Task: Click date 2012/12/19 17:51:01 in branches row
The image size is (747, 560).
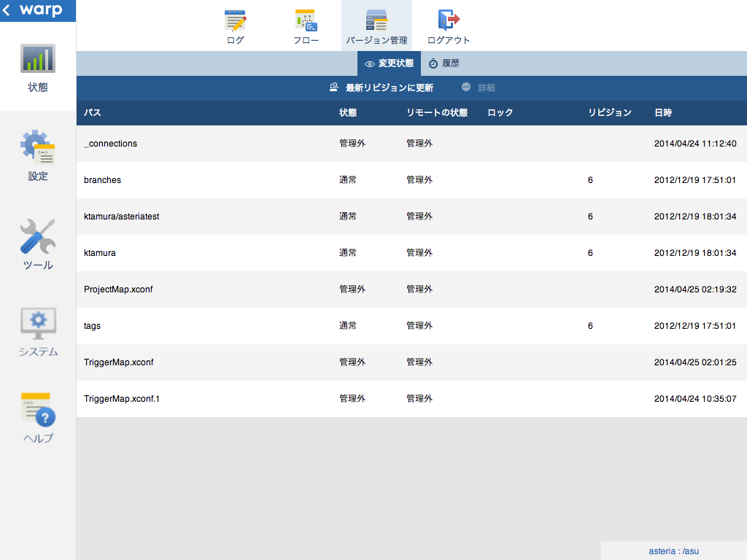Action: tap(695, 180)
